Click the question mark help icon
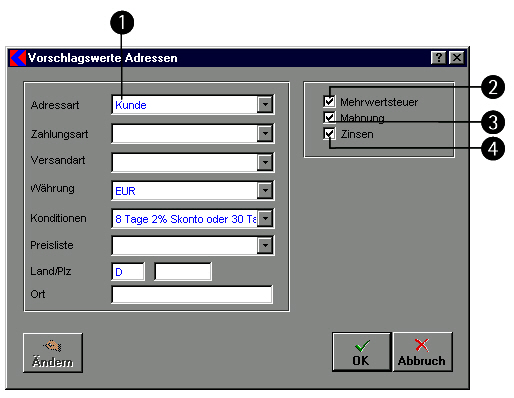 (439, 58)
